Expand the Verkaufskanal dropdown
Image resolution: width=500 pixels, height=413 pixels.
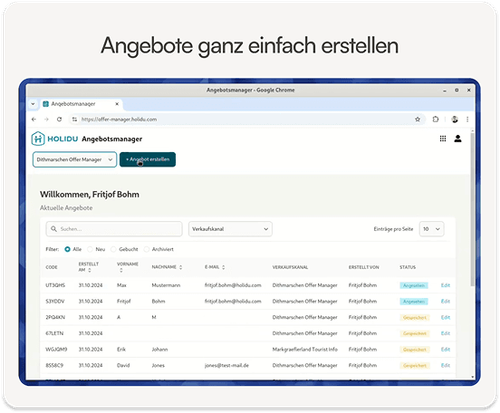230,229
